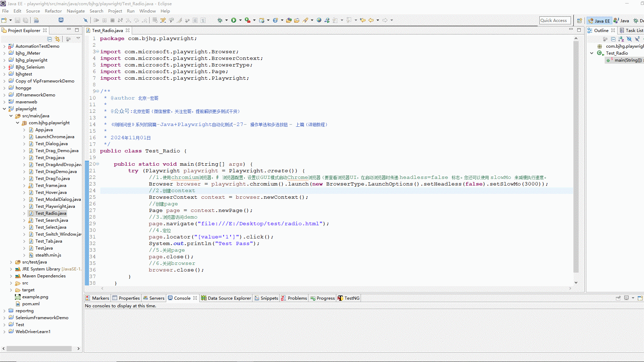Switch to the TestNG tab
Viewport: 644px width, 362px height.
(x=349, y=298)
